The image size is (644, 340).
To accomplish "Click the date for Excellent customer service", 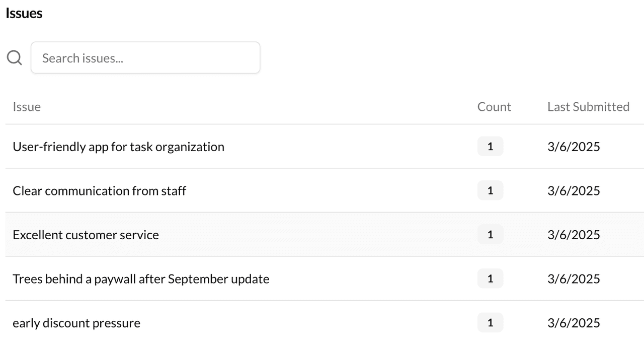I will 574,234.
